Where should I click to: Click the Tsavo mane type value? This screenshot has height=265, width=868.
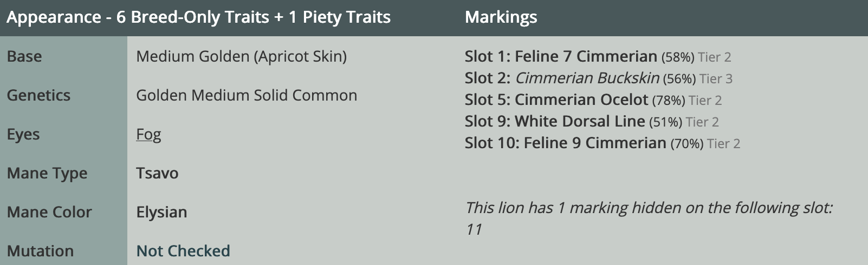(157, 173)
